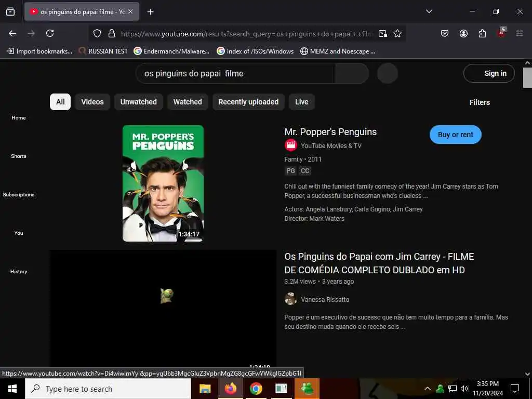
Task: Sign in to YouTube
Action: [x=489, y=73]
